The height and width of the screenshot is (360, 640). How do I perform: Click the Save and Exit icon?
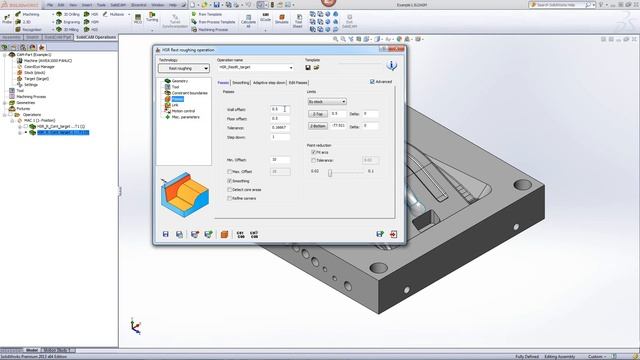tap(380, 234)
